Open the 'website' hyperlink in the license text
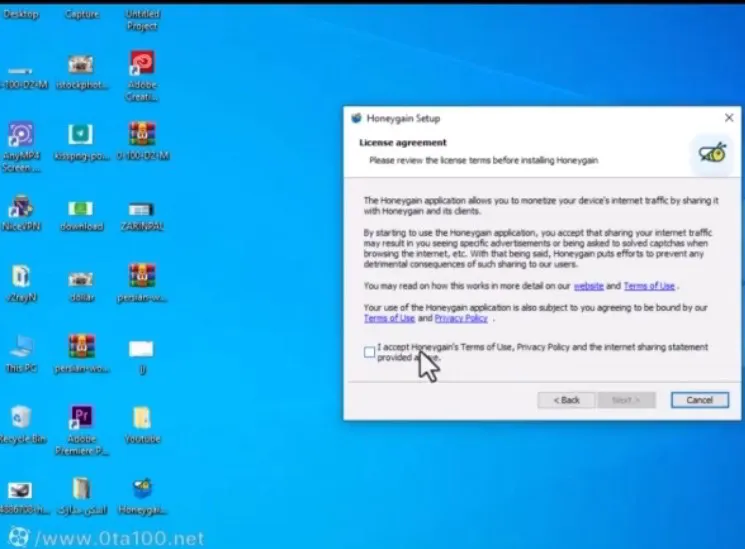Image resolution: width=745 pixels, height=549 pixels. 588,286
